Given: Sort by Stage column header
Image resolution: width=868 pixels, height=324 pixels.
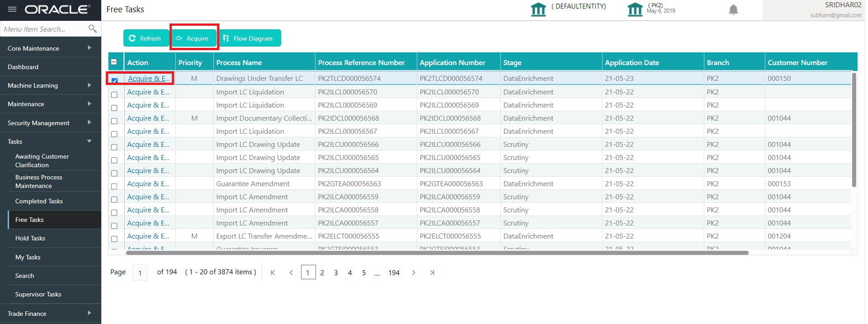Looking at the screenshot, I should tap(551, 62).
